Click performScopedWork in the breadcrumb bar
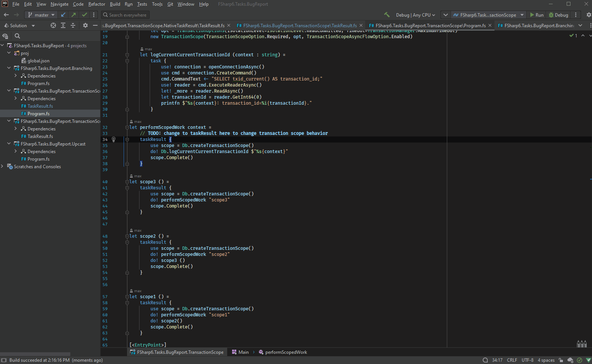Screen dimensions: 592x364 click(286, 352)
